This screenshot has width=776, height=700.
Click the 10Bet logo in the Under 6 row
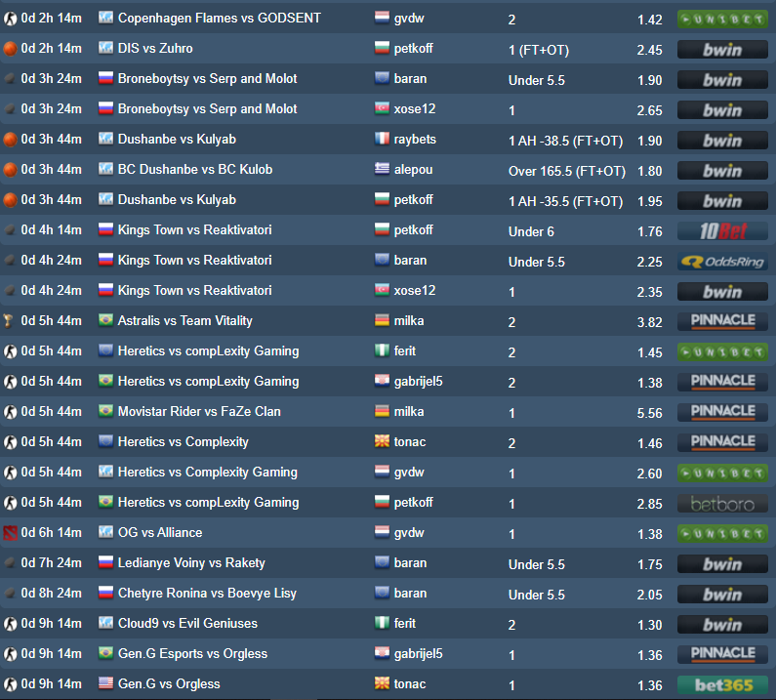click(x=722, y=231)
